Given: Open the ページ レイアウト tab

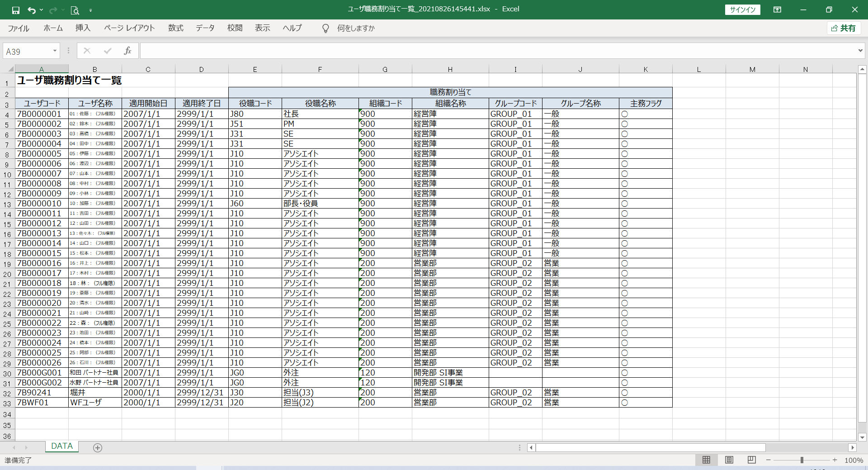Looking at the screenshot, I should 129,28.
